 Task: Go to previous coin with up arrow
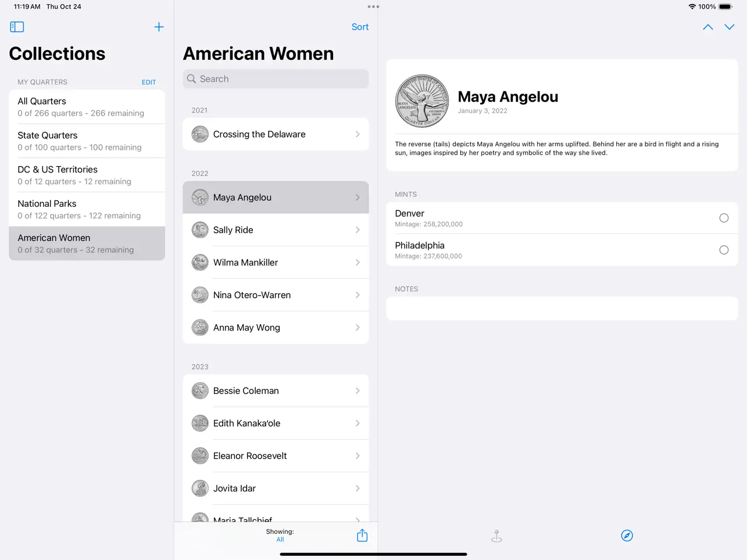tap(708, 27)
